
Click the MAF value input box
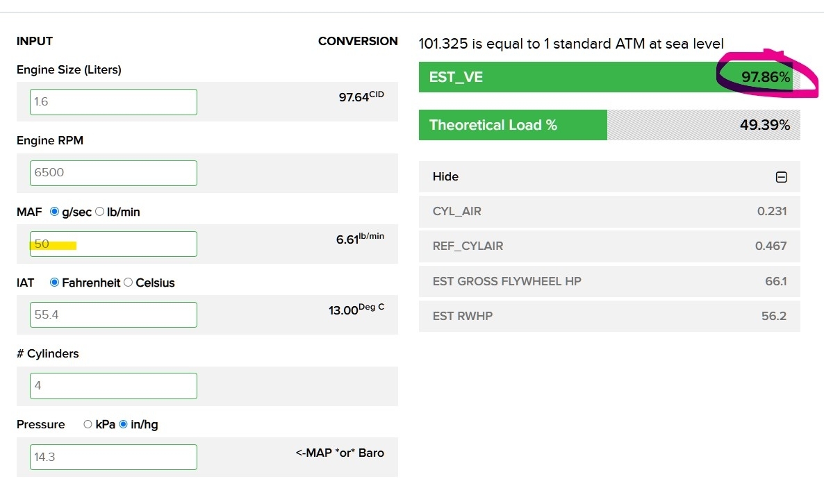(x=113, y=244)
